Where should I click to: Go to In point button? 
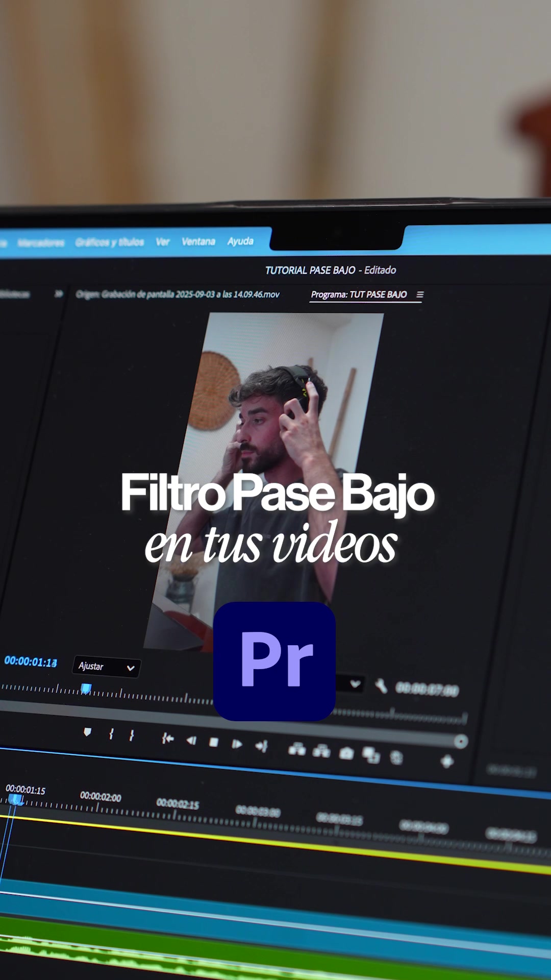coord(167,738)
